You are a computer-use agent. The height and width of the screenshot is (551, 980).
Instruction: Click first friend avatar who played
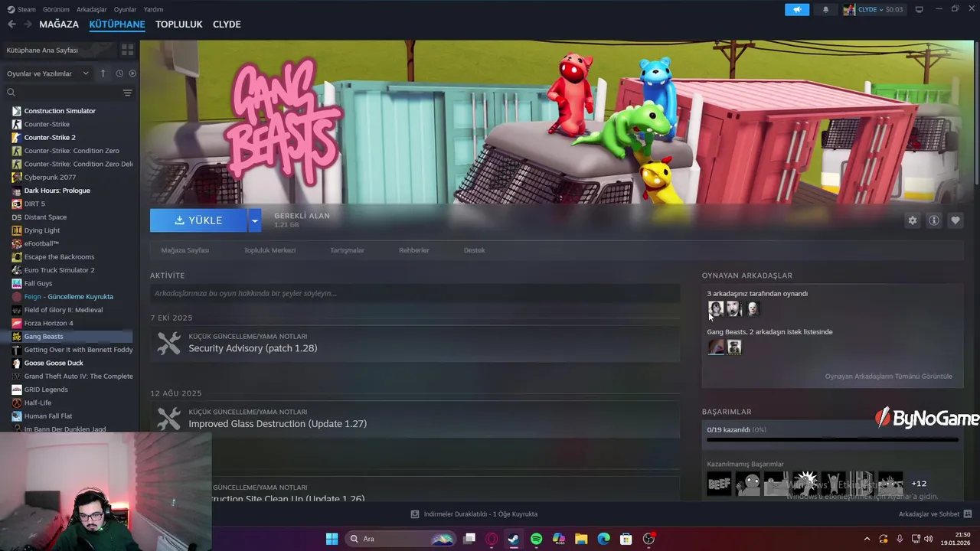(716, 308)
